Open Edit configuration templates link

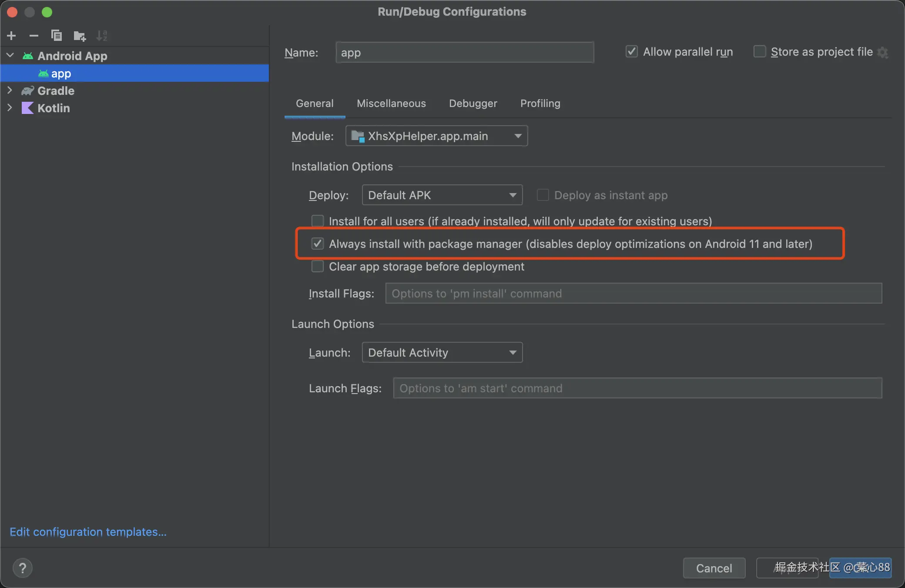point(88,532)
